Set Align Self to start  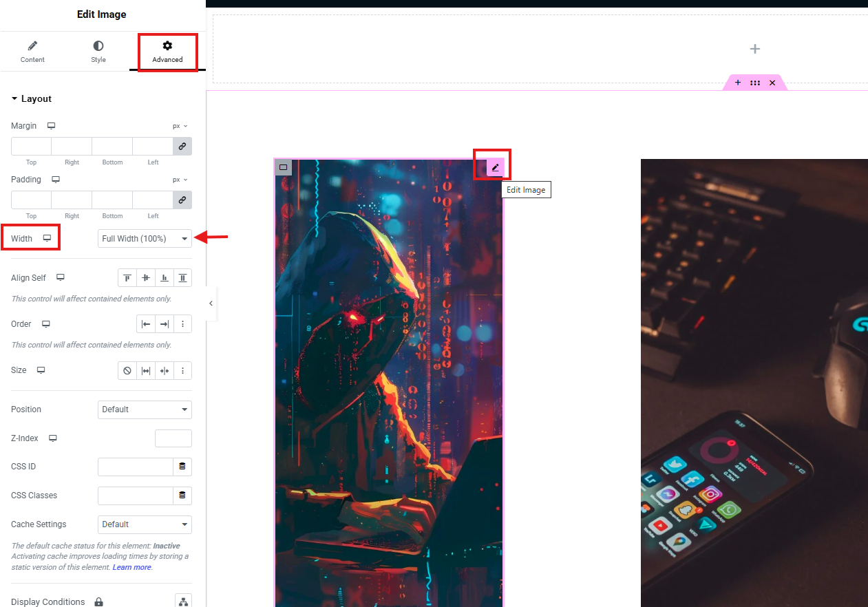[127, 278]
